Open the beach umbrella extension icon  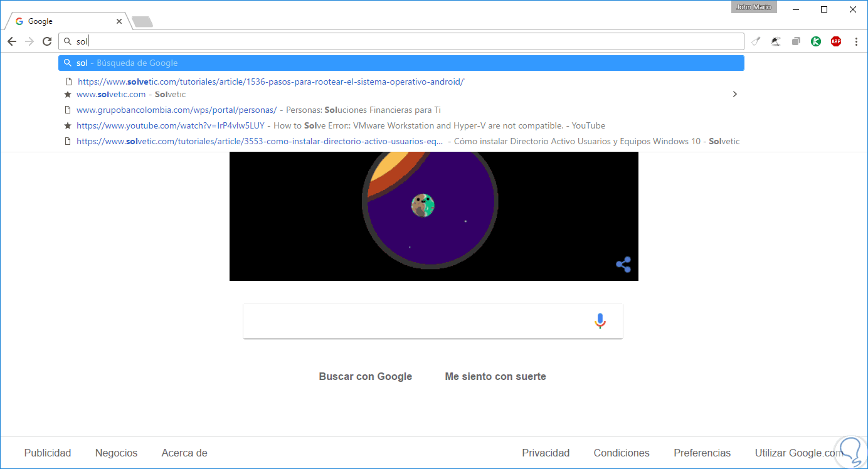776,41
